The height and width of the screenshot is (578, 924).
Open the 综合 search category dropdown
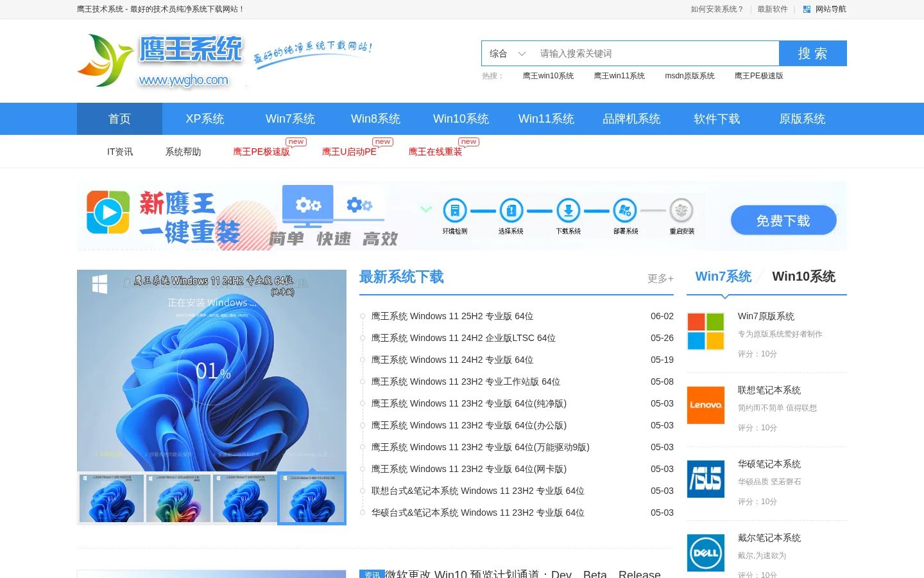click(x=508, y=53)
